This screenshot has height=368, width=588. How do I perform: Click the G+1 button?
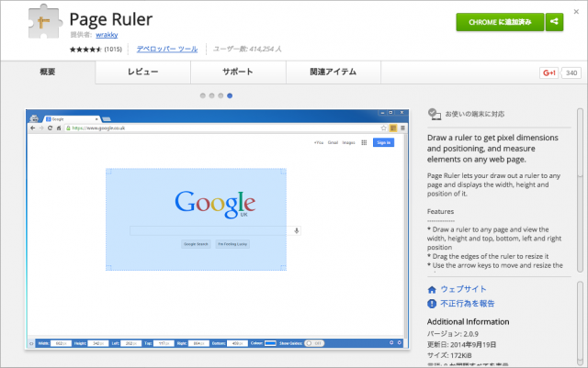tap(548, 72)
